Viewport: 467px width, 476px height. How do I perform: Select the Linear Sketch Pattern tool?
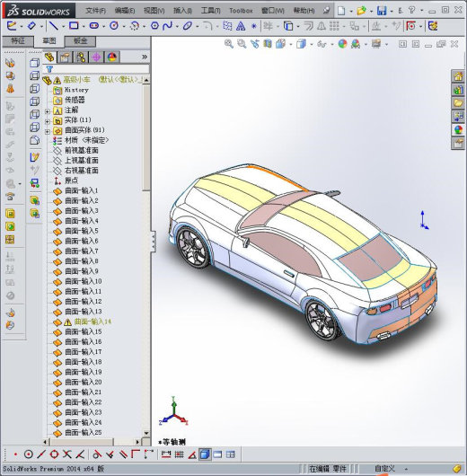pyautogui.click(x=334, y=26)
